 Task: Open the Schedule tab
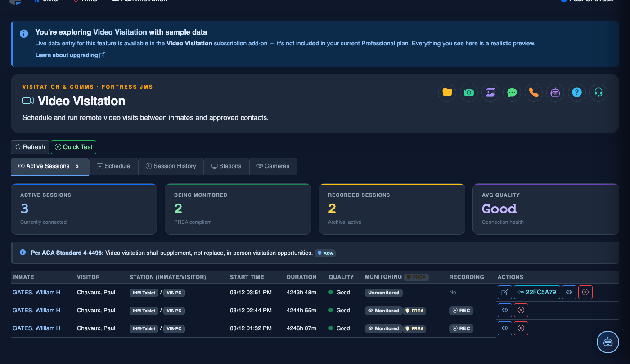113,166
